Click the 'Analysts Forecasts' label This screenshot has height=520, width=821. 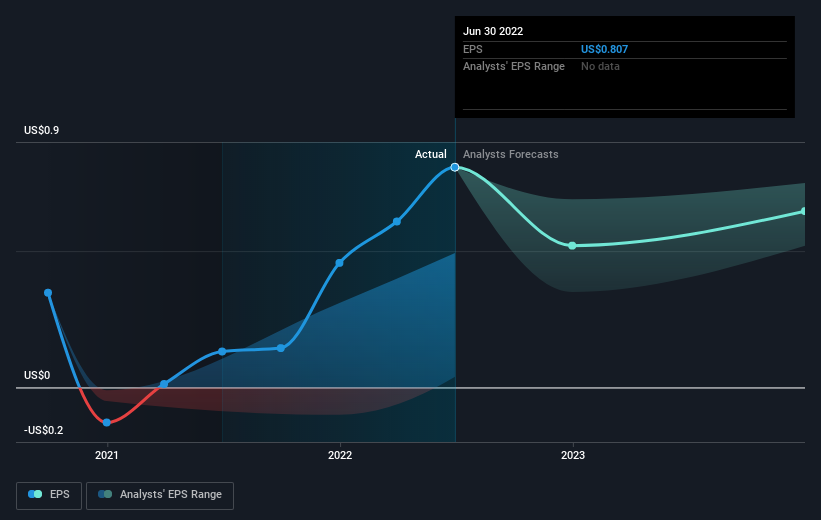tap(511, 154)
